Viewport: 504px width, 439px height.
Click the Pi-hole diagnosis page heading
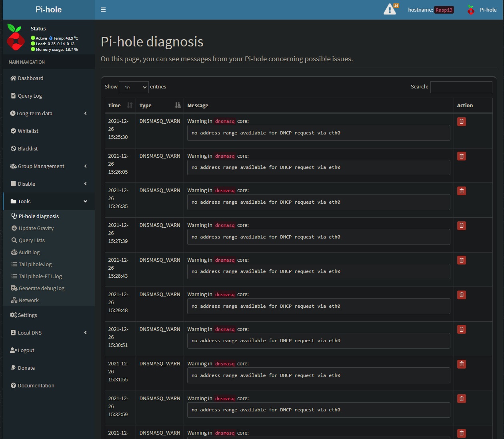(x=152, y=42)
